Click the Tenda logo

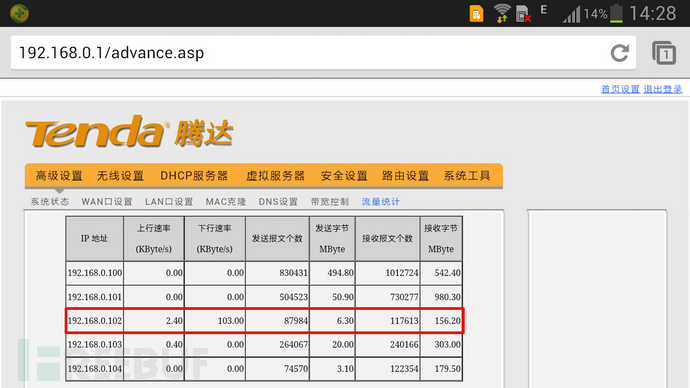129,131
